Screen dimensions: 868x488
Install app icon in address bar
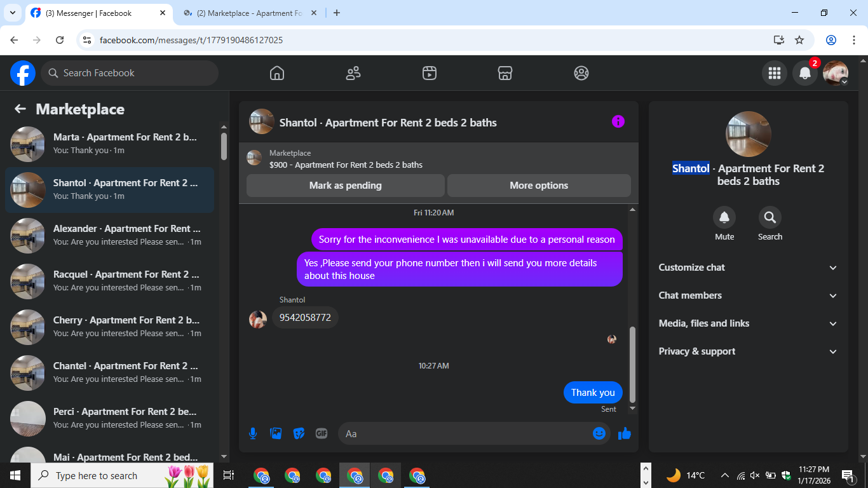(779, 40)
